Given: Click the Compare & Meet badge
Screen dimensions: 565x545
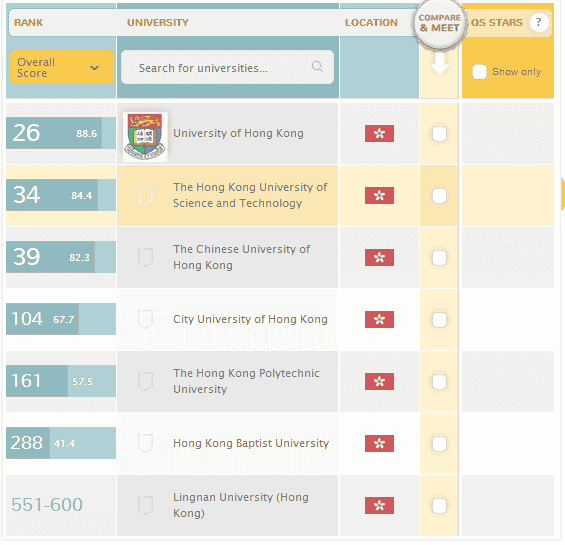Looking at the screenshot, I should tap(439, 23).
